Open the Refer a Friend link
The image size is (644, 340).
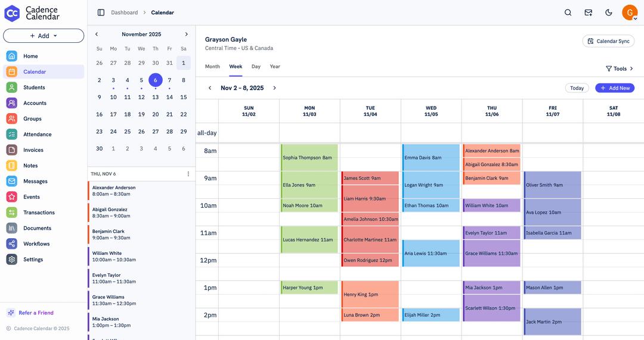36,313
